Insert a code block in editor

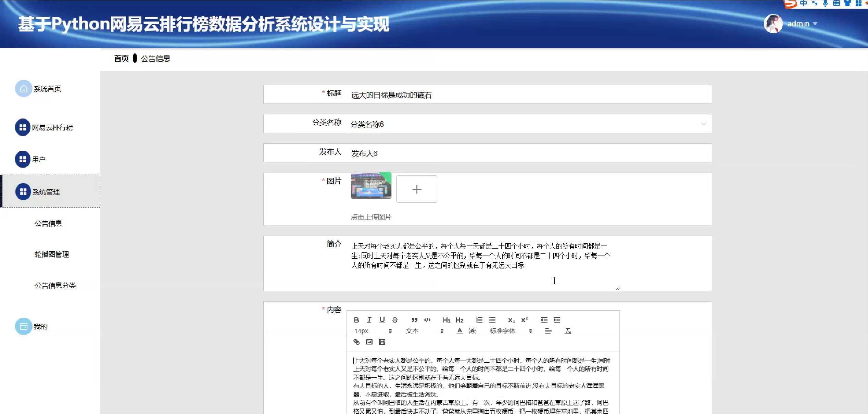[427, 320]
